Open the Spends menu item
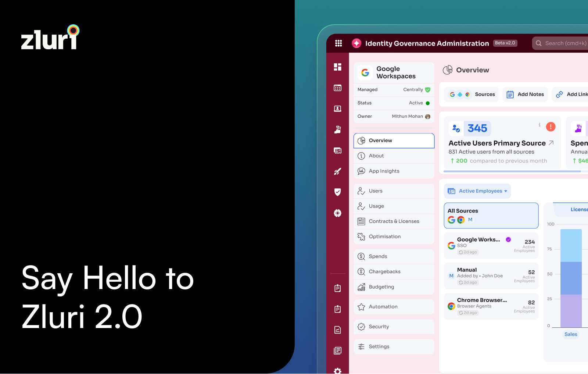This screenshot has width=588, height=374. point(394,256)
